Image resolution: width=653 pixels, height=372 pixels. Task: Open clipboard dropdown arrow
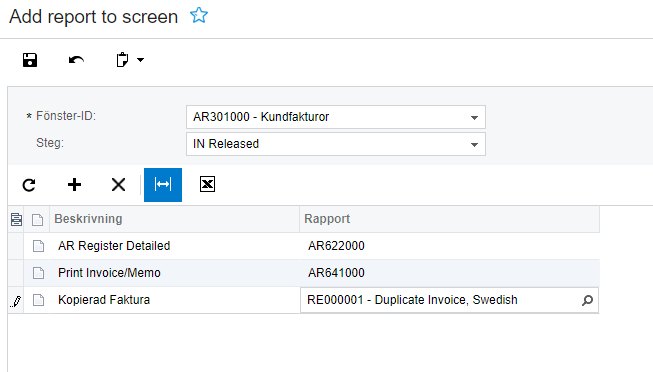141,60
